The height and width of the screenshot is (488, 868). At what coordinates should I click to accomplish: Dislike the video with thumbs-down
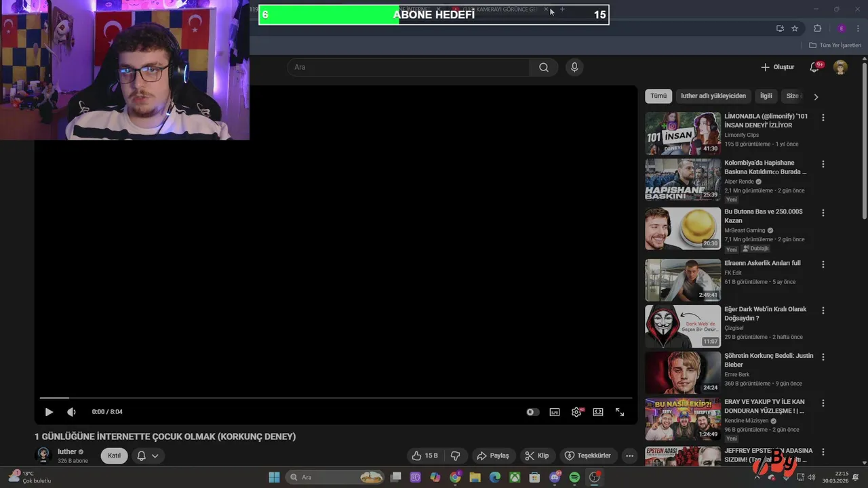pos(456,455)
